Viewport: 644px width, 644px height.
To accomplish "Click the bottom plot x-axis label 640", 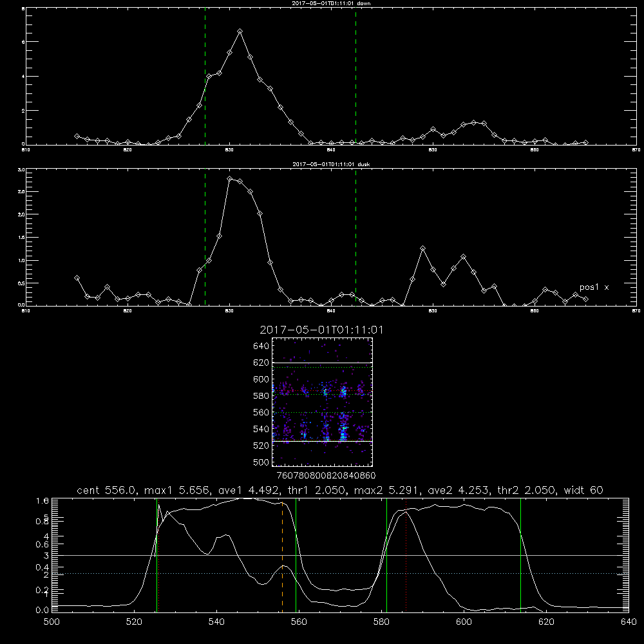I will (629, 622).
